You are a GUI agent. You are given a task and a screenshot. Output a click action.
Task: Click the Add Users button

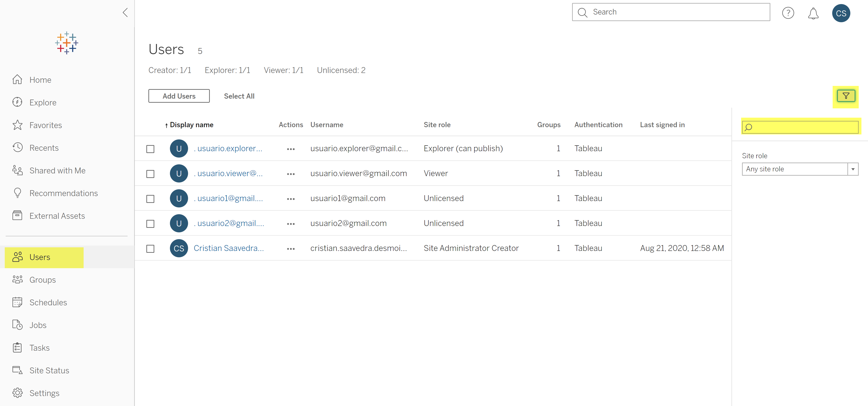click(179, 96)
